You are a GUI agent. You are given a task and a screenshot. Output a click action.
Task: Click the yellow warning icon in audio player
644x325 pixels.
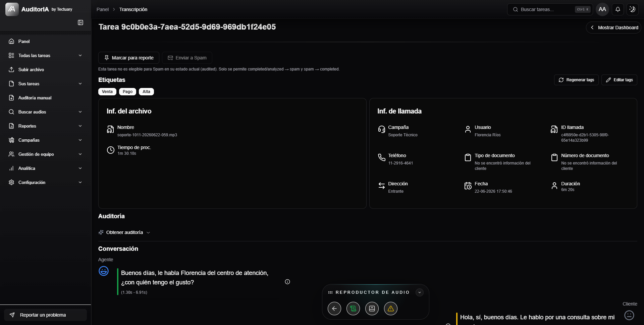(391, 309)
